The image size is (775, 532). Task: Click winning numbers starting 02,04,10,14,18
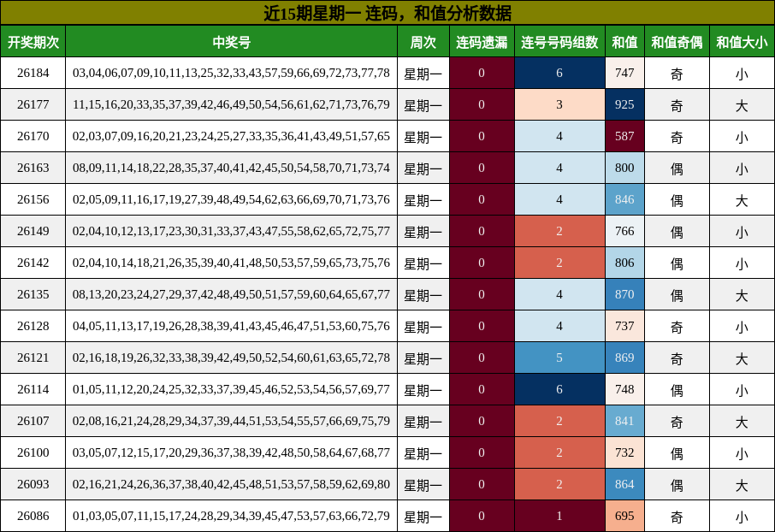231,263
